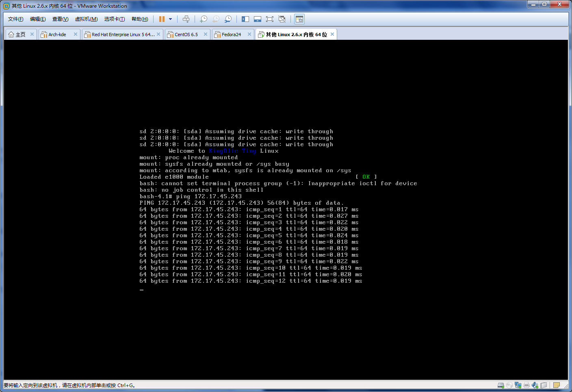Take a snapshot of the virtual machine

[204, 19]
